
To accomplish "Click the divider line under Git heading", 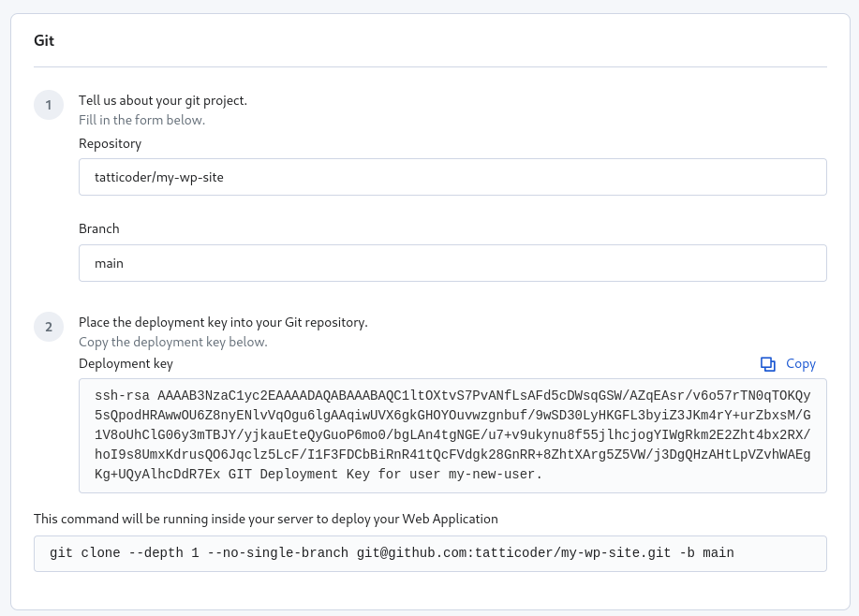I will click(x=430, y=67).
